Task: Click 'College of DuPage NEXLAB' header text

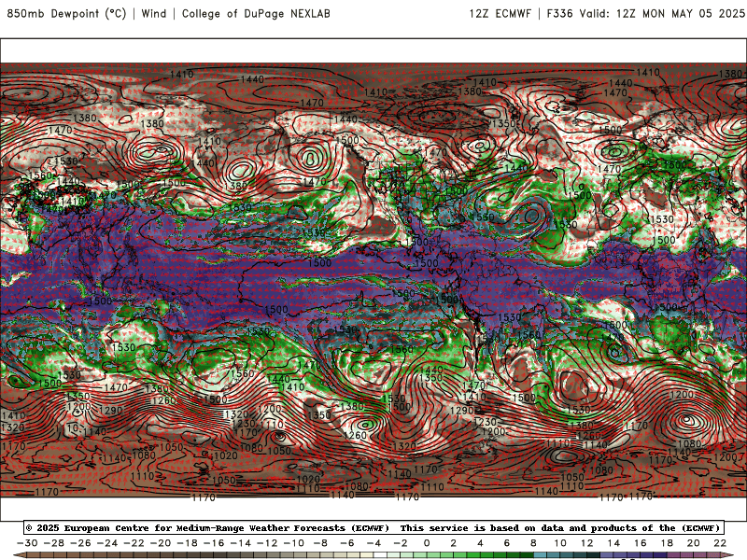Action: pyautogui.click(x=256, y=13)
